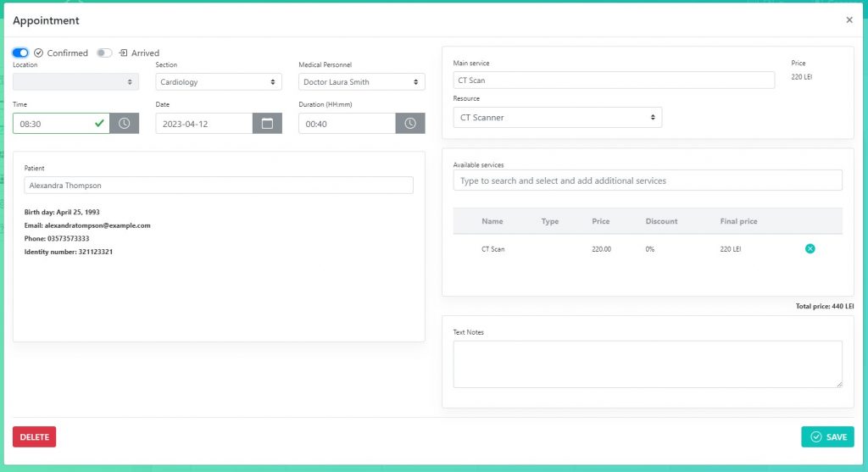Remove CT Scan service with teal X icon
Image resolution: width=868 pixels, height=472 pixels.
[x=810, y=248]
